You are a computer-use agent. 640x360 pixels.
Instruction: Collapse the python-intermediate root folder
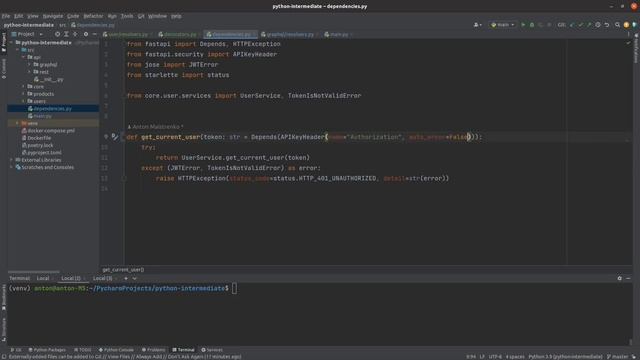(x=11, y=42)
